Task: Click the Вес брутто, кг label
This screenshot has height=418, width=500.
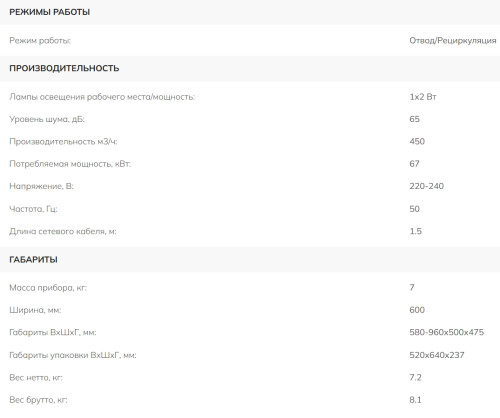Action: tap(38, 400)
